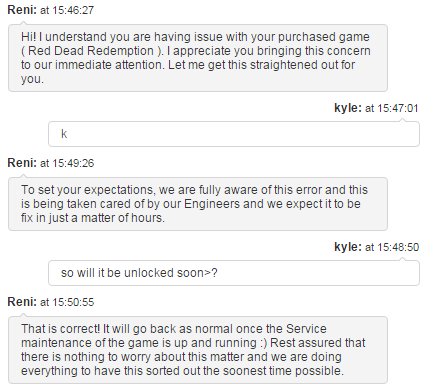The image size is (442, 388).
Task: Select the Reni name label at 15:46:27
Action: [22, 10]
